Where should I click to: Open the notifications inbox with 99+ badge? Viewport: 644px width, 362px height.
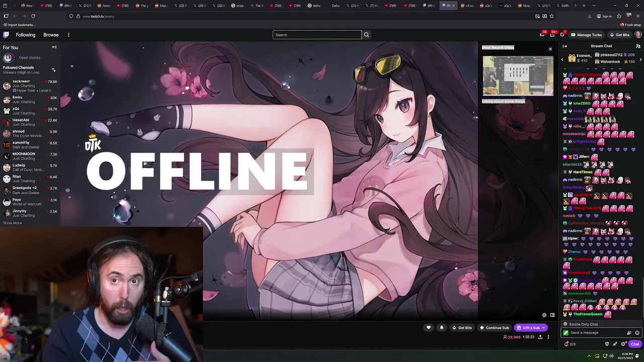[x=552, y=35]
